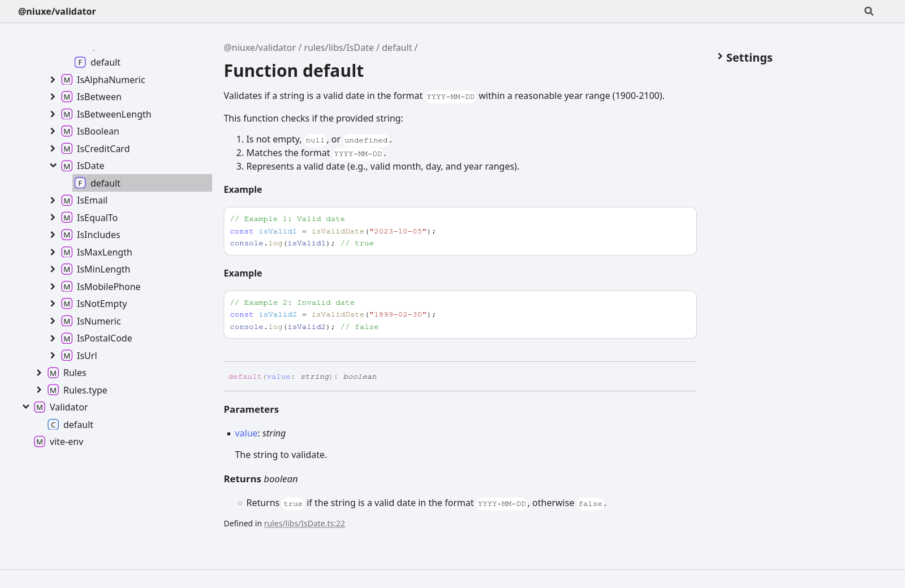
Task: Click the search magnifier icon
Action: [x=869, y=11]
